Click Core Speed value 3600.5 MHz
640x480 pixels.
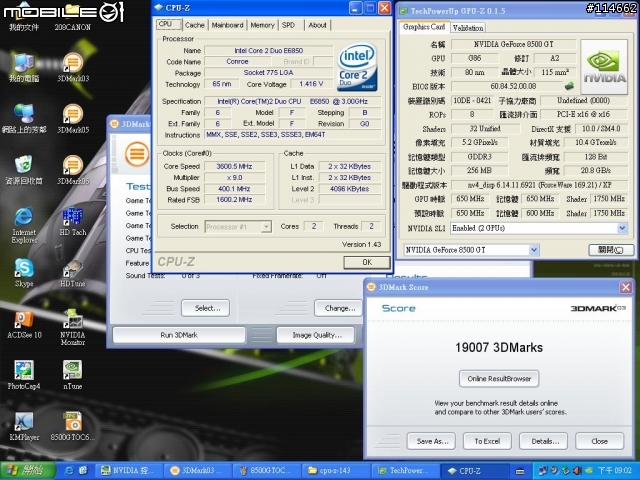[234, 167]
